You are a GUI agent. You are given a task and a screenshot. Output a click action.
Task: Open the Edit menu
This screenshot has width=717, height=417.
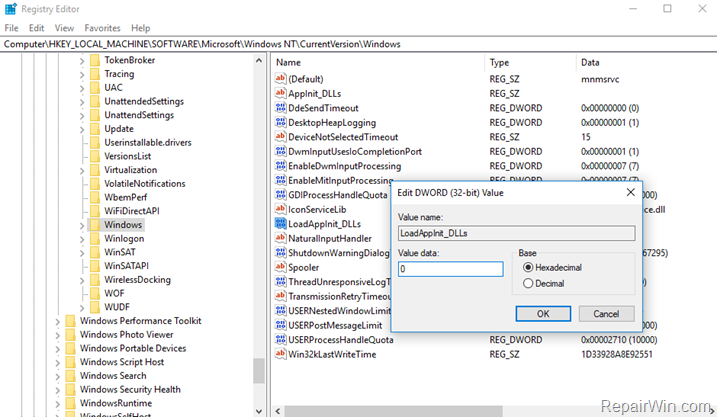37,28
